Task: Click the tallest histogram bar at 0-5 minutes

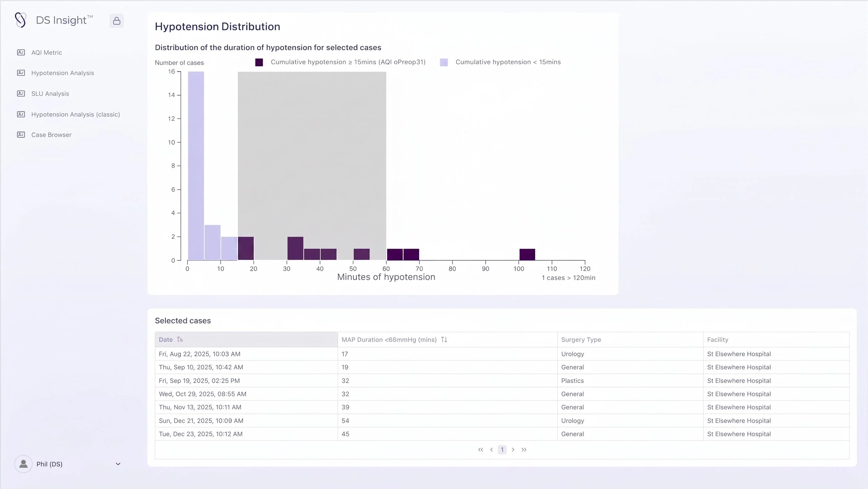Action: click(196, 166)
